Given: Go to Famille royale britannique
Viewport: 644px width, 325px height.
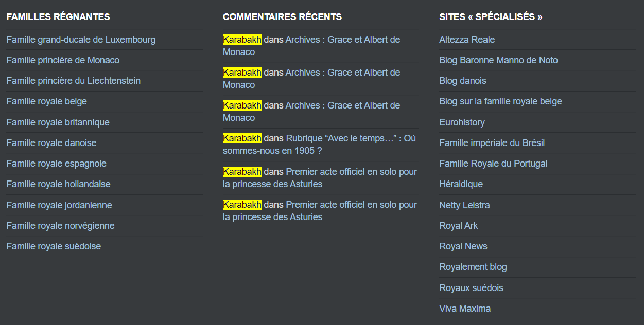Looking at the screenshot, I should click(58, 122).
